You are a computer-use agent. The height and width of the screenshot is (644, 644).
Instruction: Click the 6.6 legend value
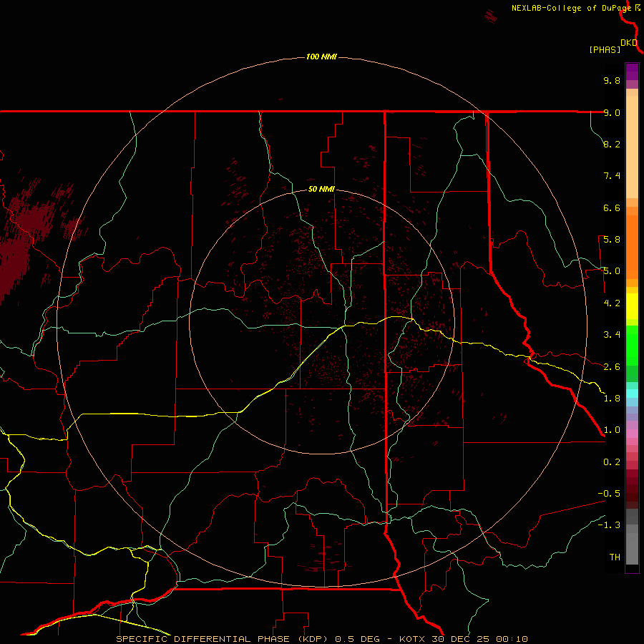click(x=612, y=208)
